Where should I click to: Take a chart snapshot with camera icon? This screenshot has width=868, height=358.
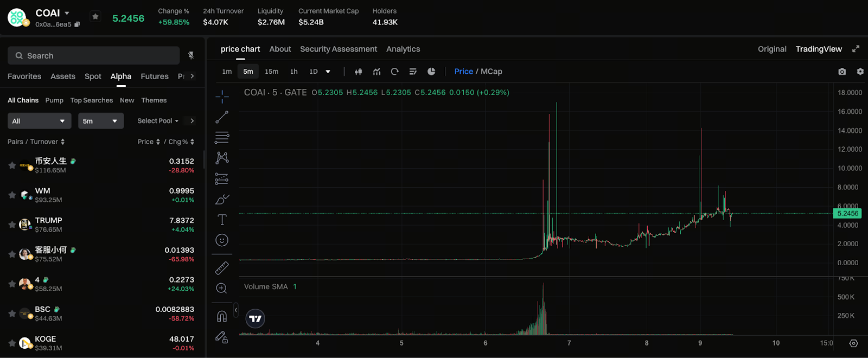pos(842,72)
